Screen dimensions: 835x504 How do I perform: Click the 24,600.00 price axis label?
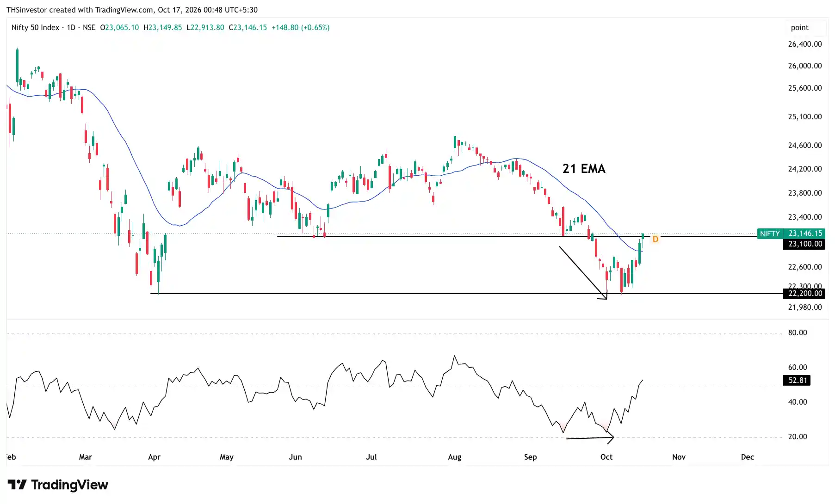click(x=805, y=146)
